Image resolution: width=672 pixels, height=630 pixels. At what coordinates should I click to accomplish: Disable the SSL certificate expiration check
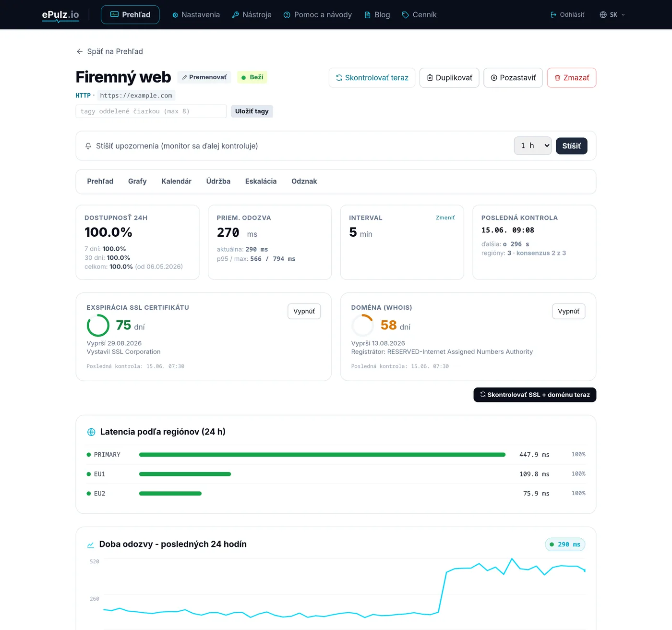pos(304,311)
